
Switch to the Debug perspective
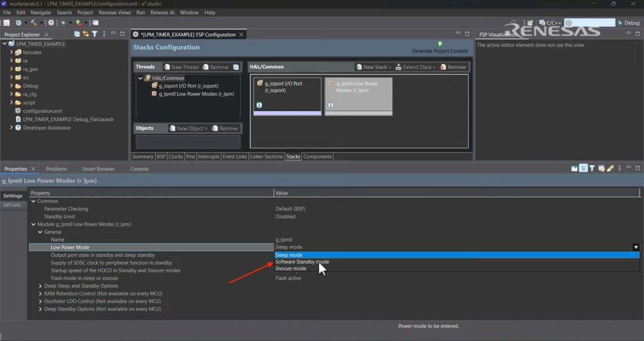[x=628, y=23]
